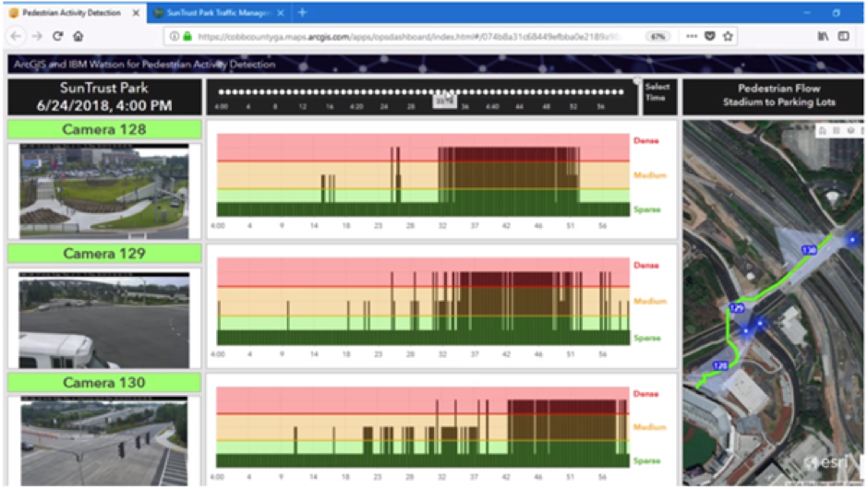
Task: Toggle the browser sidebar icon
Action: coord(844,37)
